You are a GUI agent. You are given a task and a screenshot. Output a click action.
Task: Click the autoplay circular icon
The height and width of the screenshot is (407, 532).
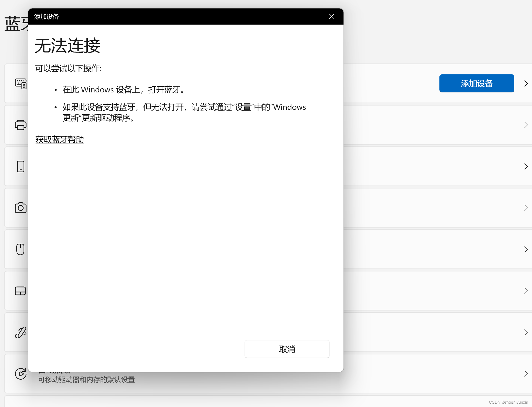pyautogui.click(x=20, y=374)
